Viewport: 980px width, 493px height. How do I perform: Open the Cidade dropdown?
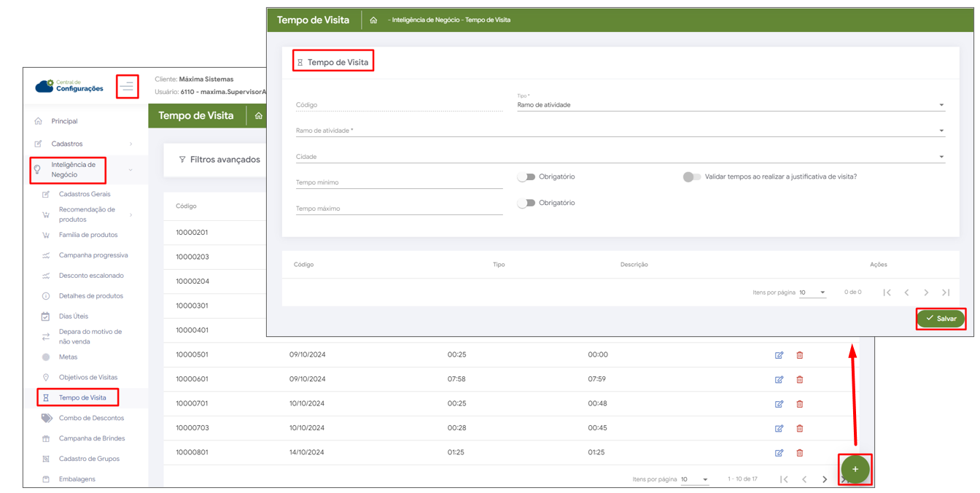click(x=620, y=157)
